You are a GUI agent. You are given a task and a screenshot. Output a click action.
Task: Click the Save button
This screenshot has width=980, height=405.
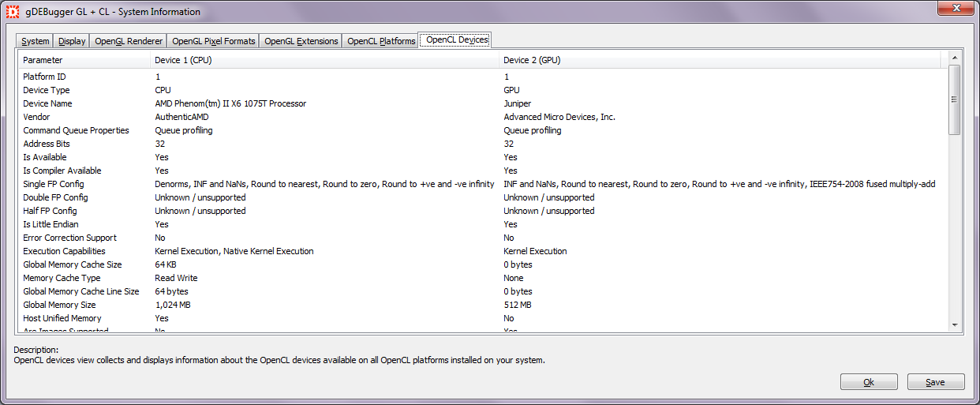point(936,382)
